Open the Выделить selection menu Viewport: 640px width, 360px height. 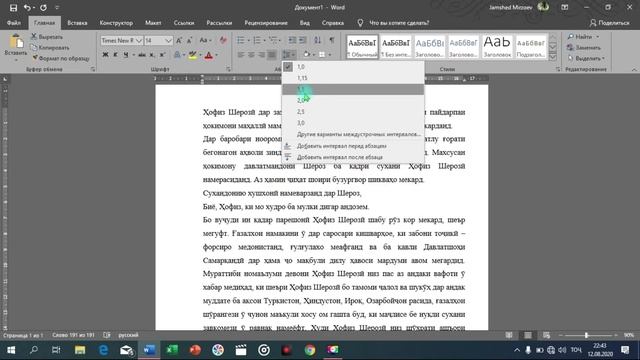point(586,58)
